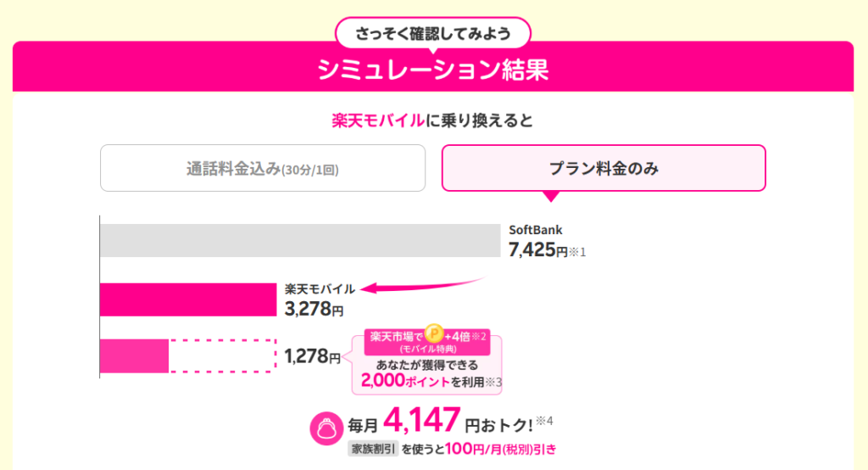This screenshot has height=470, width=868.
Task: Click the pink purse savings icon
Action: (326, 428)
